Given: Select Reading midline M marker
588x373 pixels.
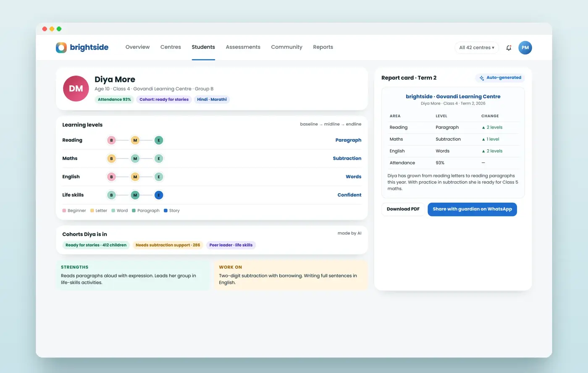Looking at the screenshot, I should [135, 140].
